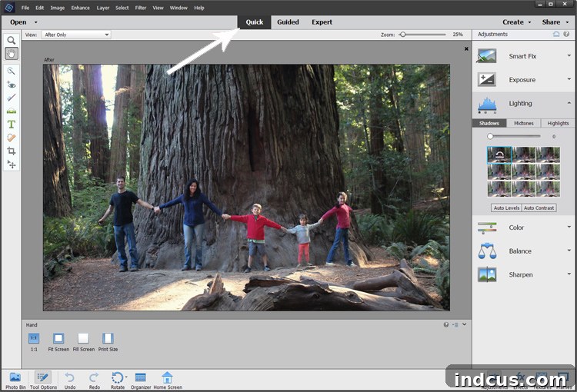The image size is (577, 392).
Task: Select the Zoom tool in toolbox
Action: [12, 40]
